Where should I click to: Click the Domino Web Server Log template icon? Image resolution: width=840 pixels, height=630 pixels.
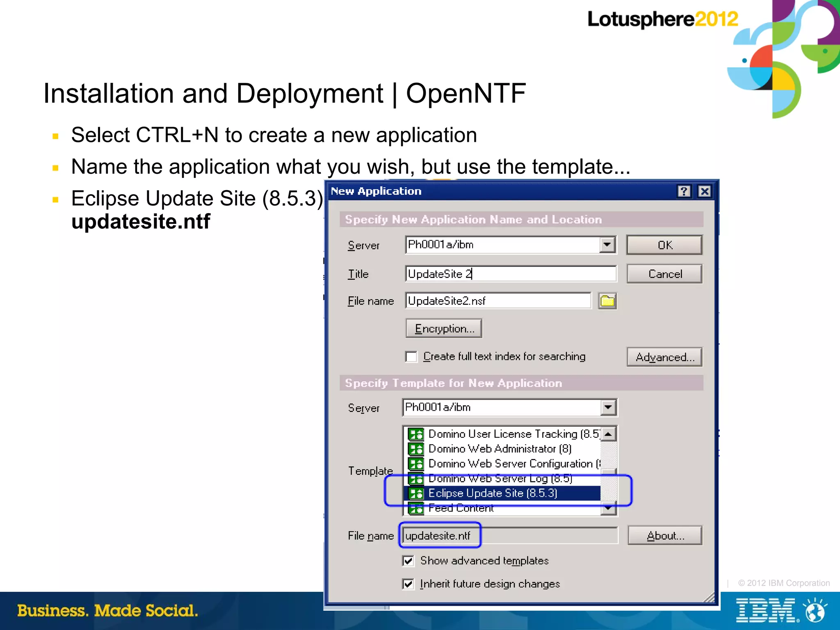(415, 478)
